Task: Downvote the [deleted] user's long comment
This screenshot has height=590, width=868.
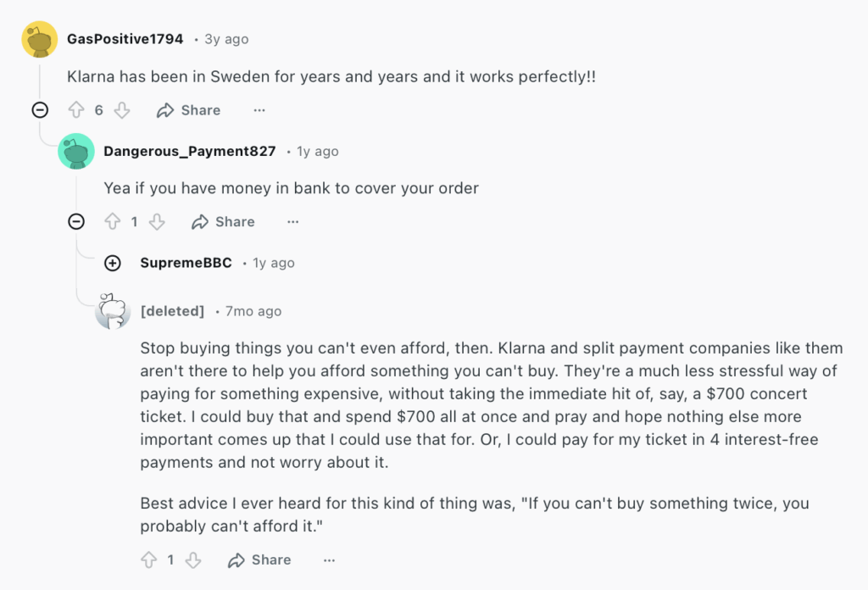Action: pyautogui.click(x=194, y=559)
